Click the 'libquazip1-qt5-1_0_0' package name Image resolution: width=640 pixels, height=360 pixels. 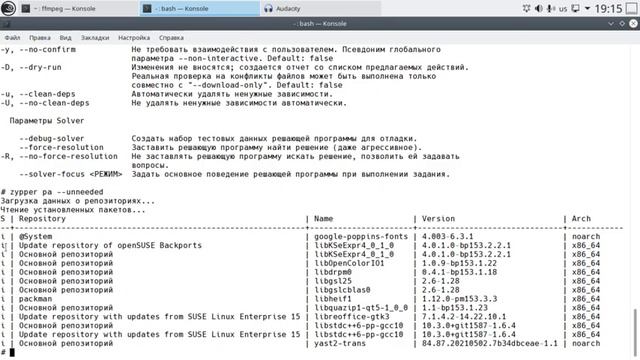361,308
